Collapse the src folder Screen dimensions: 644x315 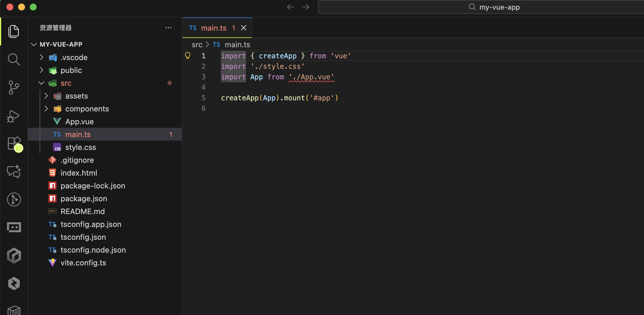point(42,83)
